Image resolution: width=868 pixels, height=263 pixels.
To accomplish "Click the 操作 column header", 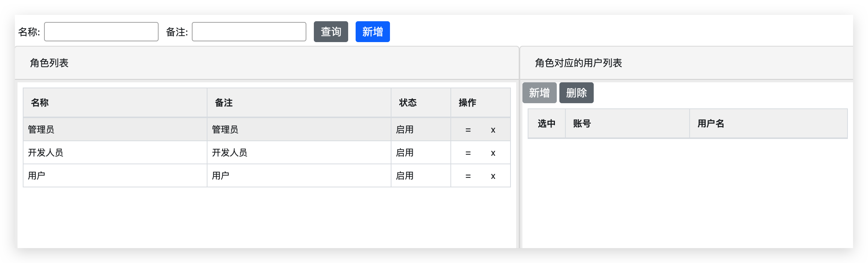I will (x=481, y=103).
